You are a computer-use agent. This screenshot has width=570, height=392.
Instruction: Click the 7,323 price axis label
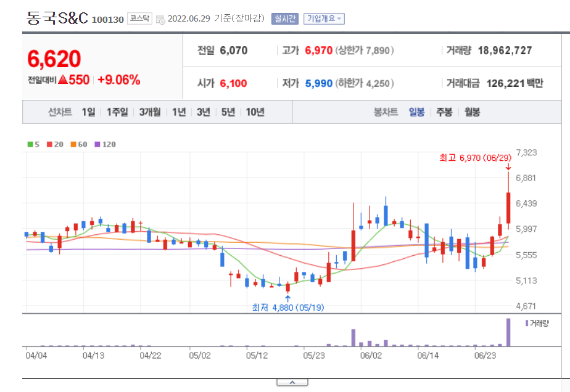click(526, 153)
